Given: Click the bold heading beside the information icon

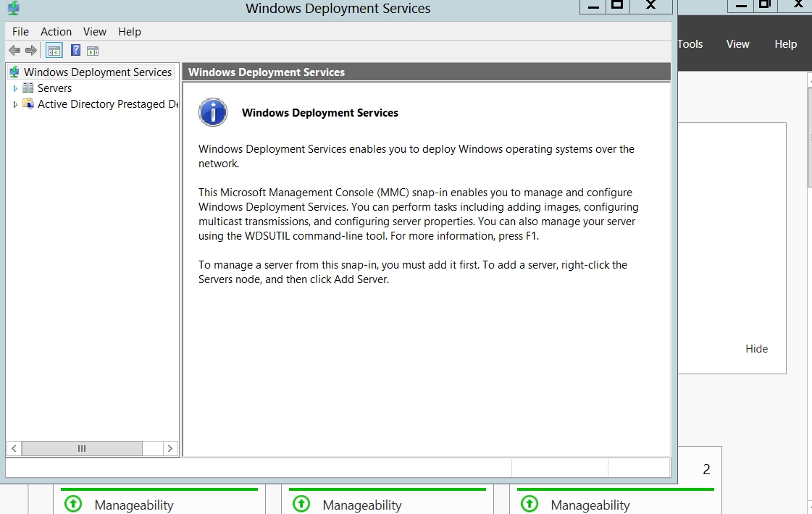Looking at the screenshot, I should (x=320, y=113).
